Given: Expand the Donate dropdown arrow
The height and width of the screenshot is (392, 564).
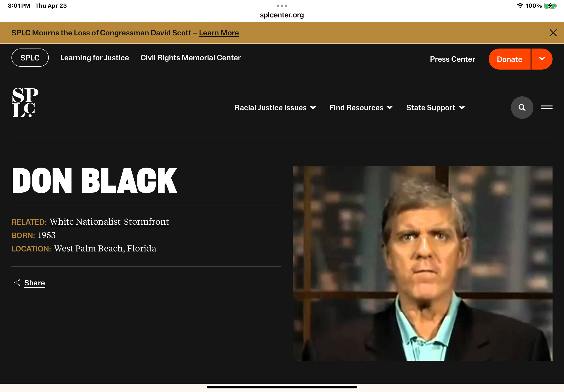Looking at the screenshot, I should pos(542,59).
